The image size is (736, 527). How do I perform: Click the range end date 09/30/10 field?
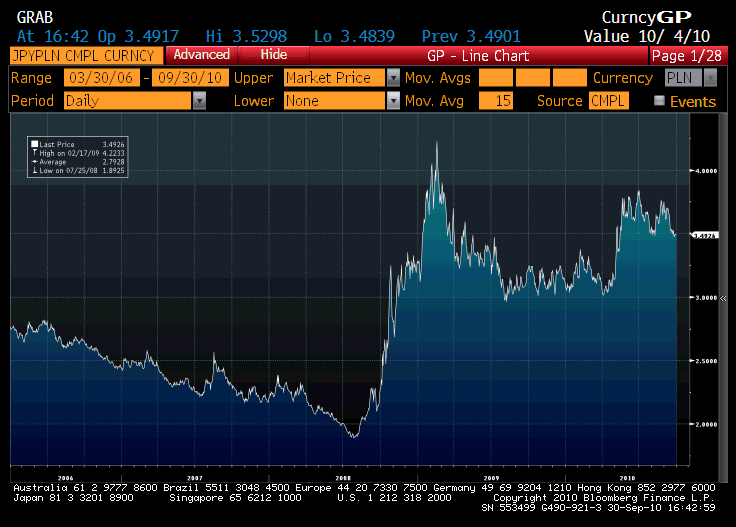coord(188,78)
